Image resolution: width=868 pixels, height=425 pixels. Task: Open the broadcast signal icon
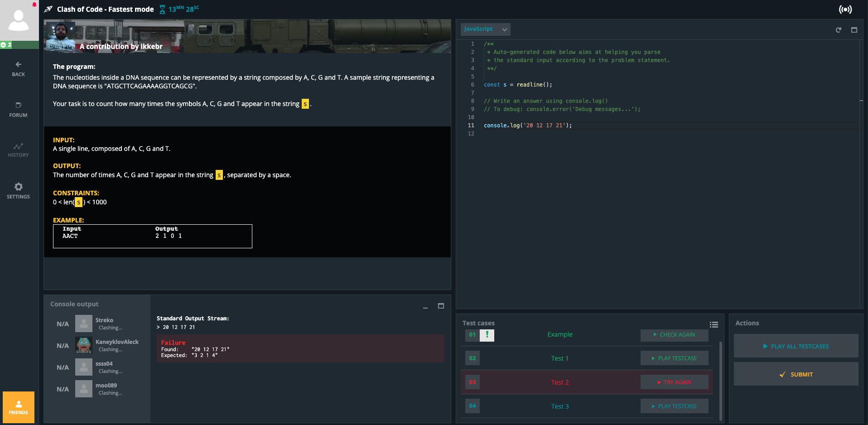pyautogui.click(x=845, y=10)
